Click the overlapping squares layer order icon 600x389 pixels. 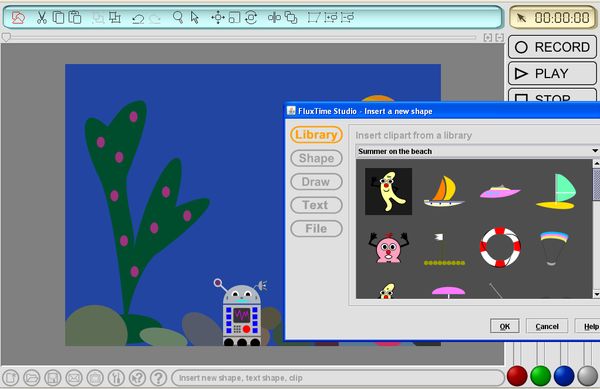tap(291, 18)
